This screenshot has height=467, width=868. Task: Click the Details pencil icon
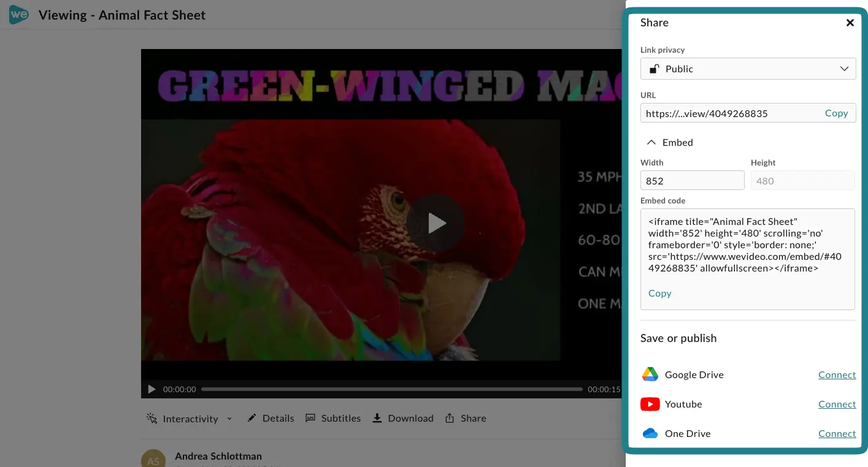coord(252,418)
